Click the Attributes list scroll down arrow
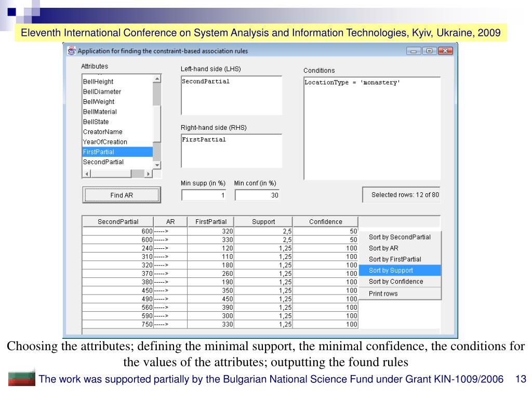The width and height of the screenshot is (532, 399). click(x=157, y=165)
